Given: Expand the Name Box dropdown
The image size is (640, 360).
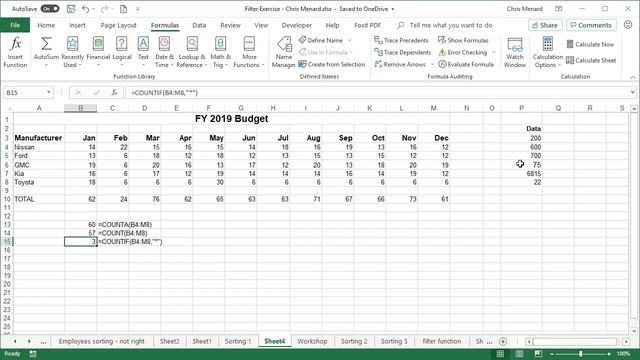Looking at the screenshot, I should tap(49, 93).
